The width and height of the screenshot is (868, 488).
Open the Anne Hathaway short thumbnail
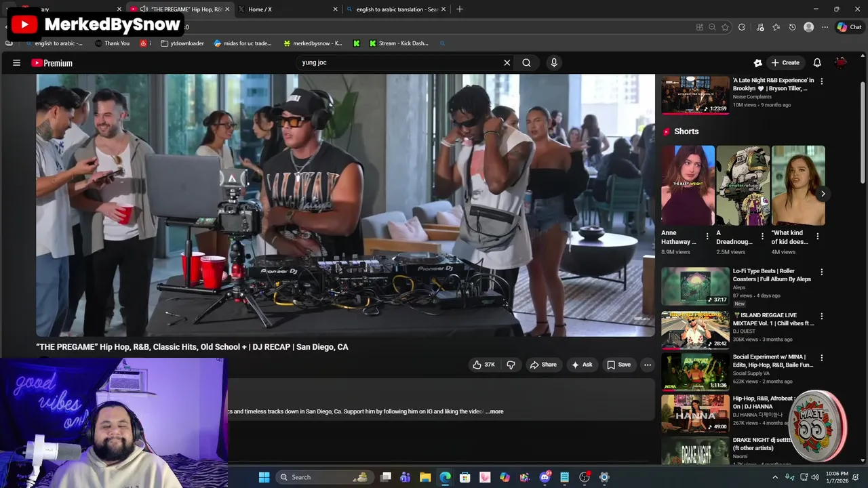click(688, 185)
